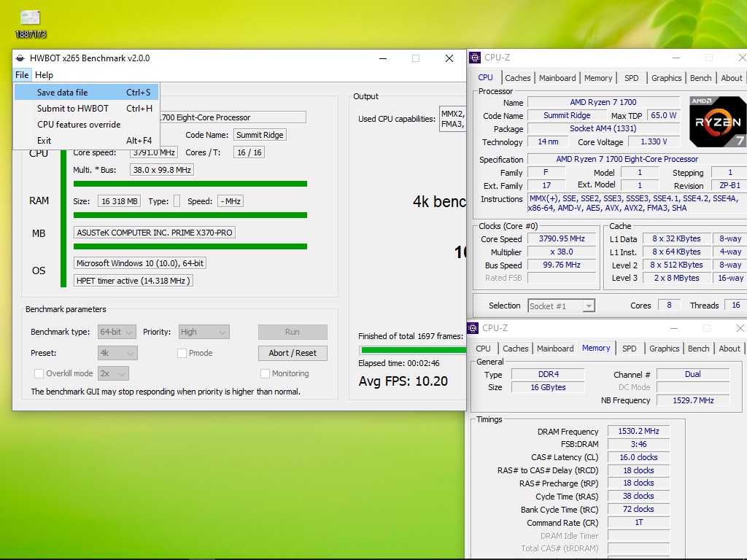This screenshot has width=747, height=560.
Task: Click the AMD Ryzen 7 logo in CPU-Z
Action: pyautogui.click(x=718, y=122)
